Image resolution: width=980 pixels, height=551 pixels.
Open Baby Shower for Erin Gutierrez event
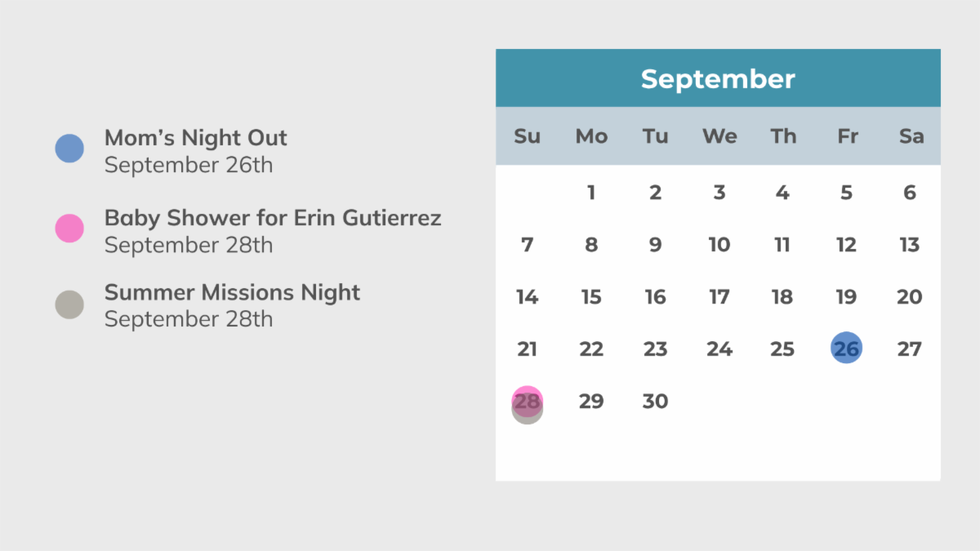pyautogui.click(x=273, y=218)
